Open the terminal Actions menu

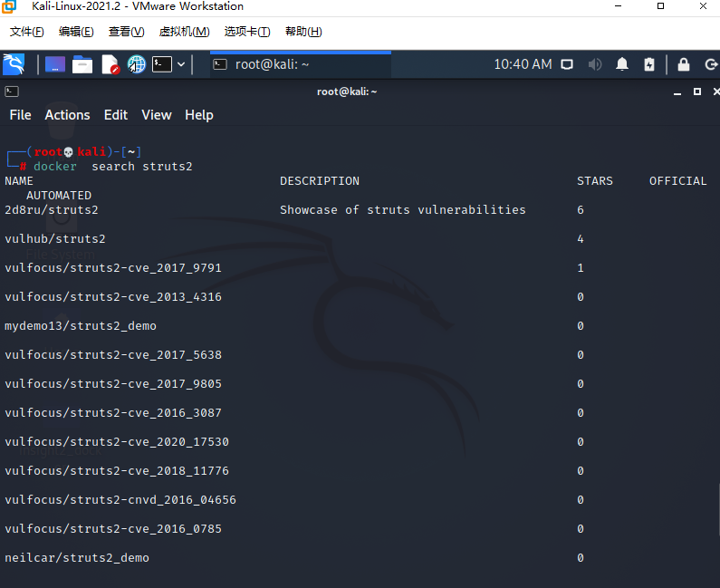click(x=68, y=115)
